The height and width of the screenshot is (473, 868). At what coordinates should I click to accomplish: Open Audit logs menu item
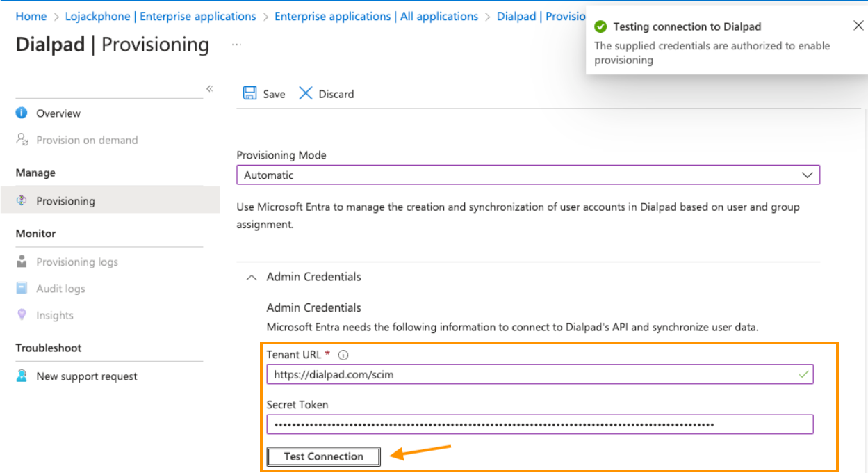tap(60, 289)
